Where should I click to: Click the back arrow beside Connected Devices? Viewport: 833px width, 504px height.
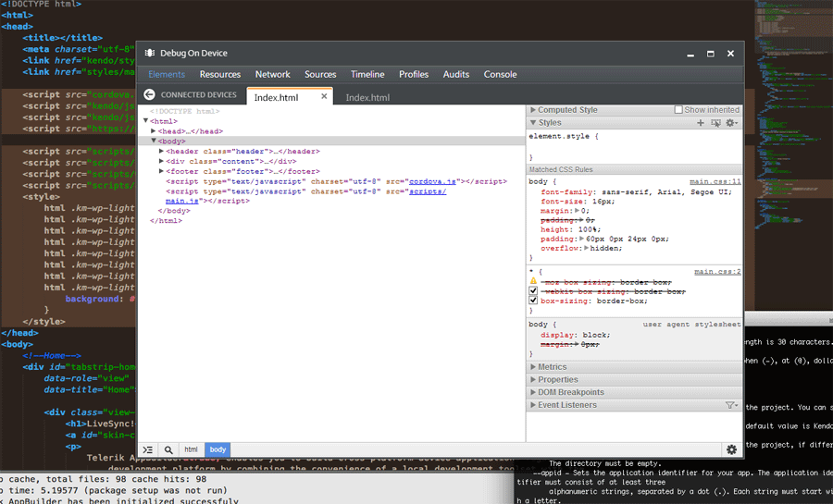[x=149, y=94]
